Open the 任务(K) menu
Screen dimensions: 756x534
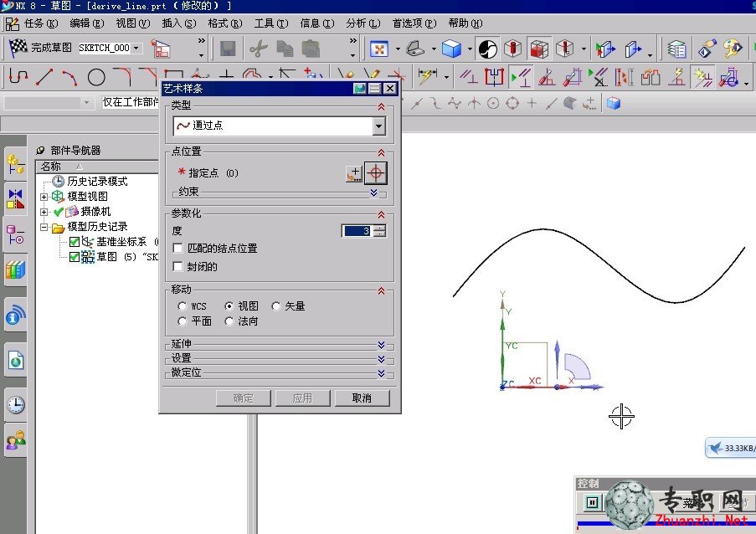(x=41, y=23)
